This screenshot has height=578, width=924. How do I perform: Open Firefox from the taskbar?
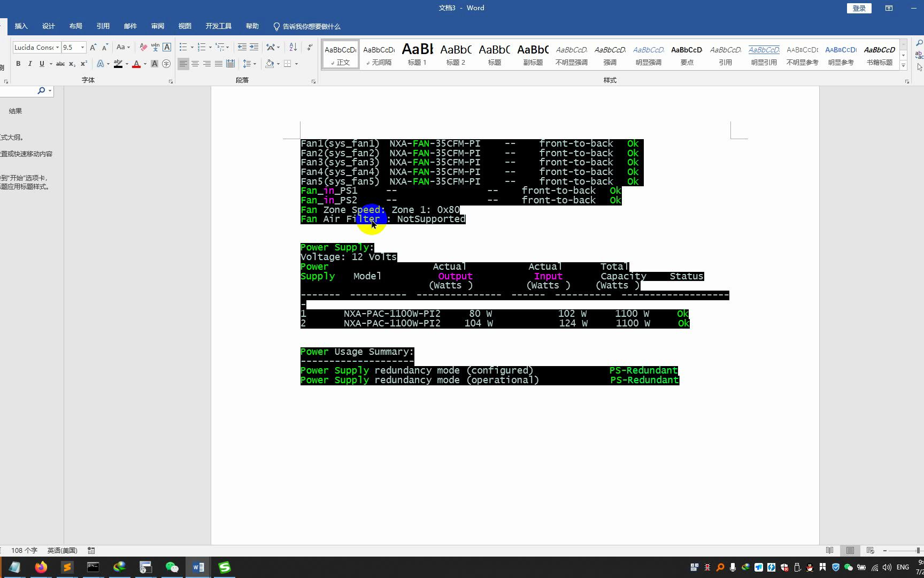tap(41, 567)
